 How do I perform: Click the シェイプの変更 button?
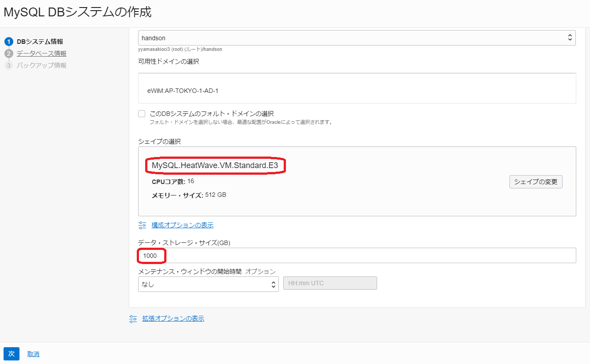[x=536, y=181]
